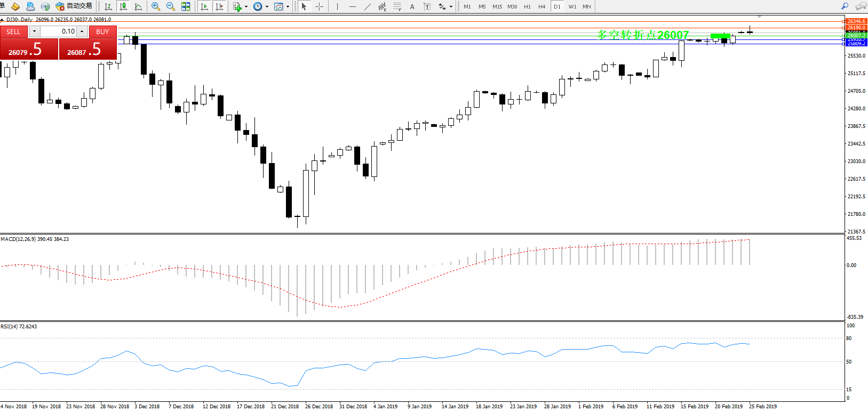Select the W1 weekly timeframe

(x=572, y=6)
